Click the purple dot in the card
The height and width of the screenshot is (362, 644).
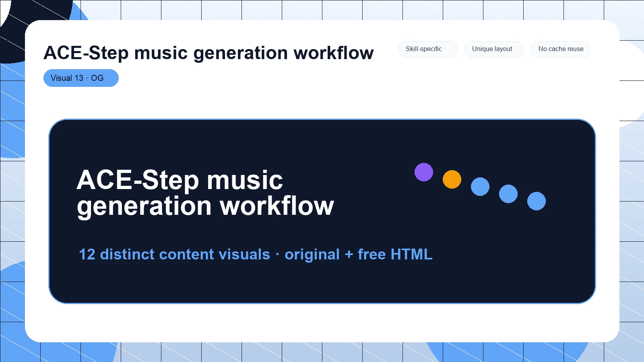tap(424, 172)
